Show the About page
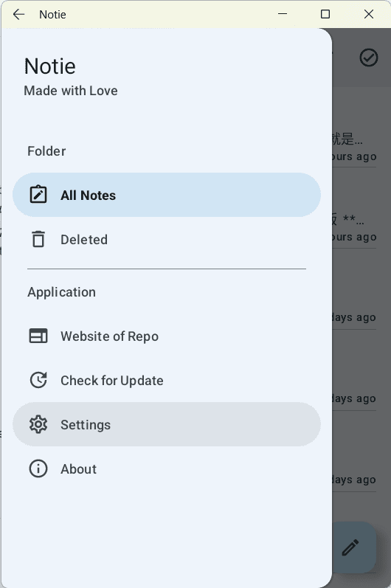The height and width of the screenshot is (588, 391). tap(167, 468)
